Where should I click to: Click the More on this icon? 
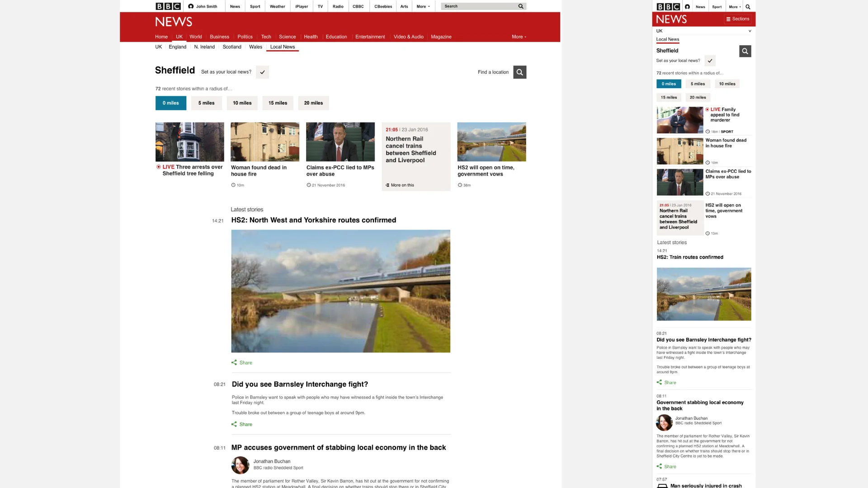pyautogui.click(x=387, y=185)
